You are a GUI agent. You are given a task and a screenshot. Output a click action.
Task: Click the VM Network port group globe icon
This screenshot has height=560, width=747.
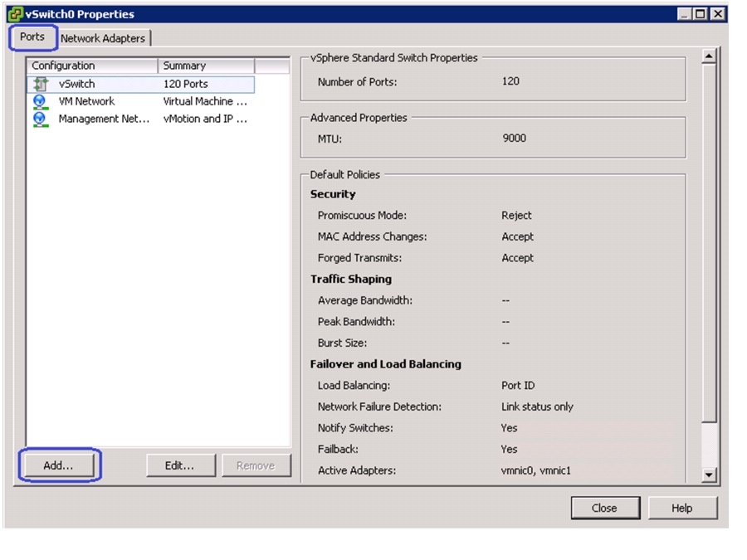coord(40,102)
